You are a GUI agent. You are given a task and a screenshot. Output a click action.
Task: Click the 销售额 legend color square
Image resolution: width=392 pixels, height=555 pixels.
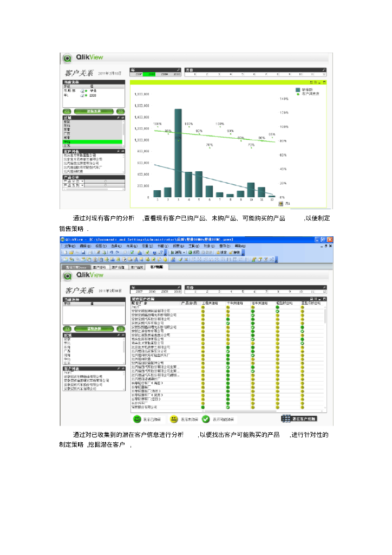(298, 90)
